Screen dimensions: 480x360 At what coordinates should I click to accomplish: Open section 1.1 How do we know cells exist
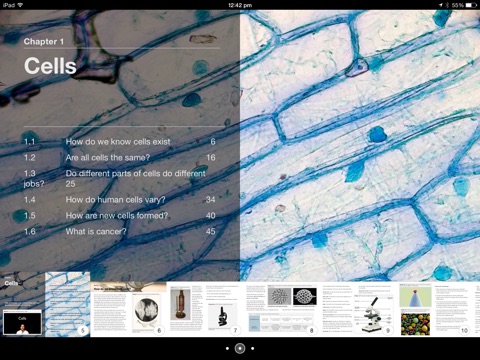click(120, 142)
